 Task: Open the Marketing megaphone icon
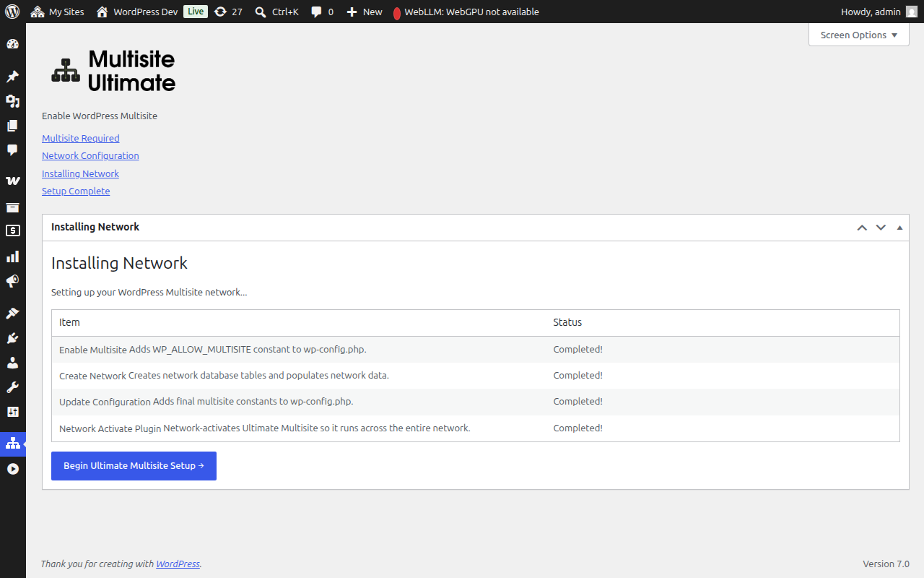click(x=12, y=281)
